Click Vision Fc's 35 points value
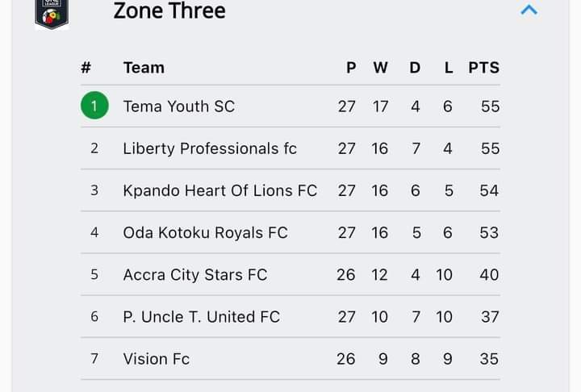Screen dimensions: 581x392 pyautogui.click(x=489, y=359)
